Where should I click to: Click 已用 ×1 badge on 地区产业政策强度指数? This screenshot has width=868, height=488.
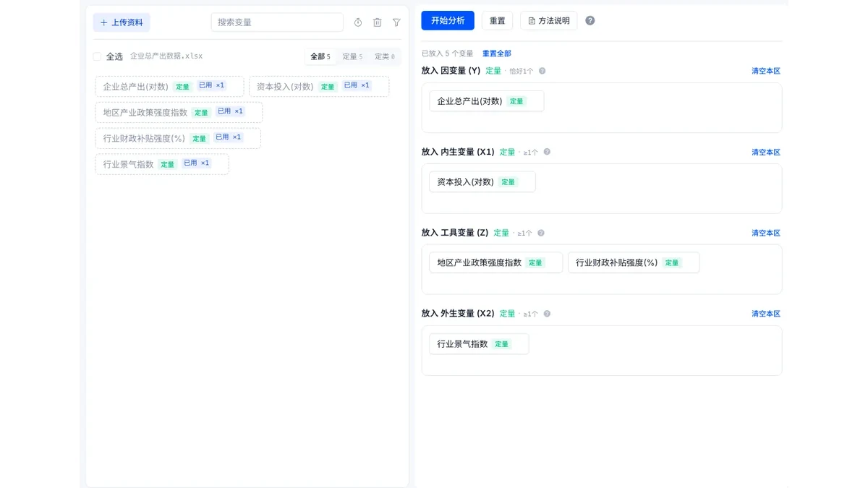coord(230,111)
